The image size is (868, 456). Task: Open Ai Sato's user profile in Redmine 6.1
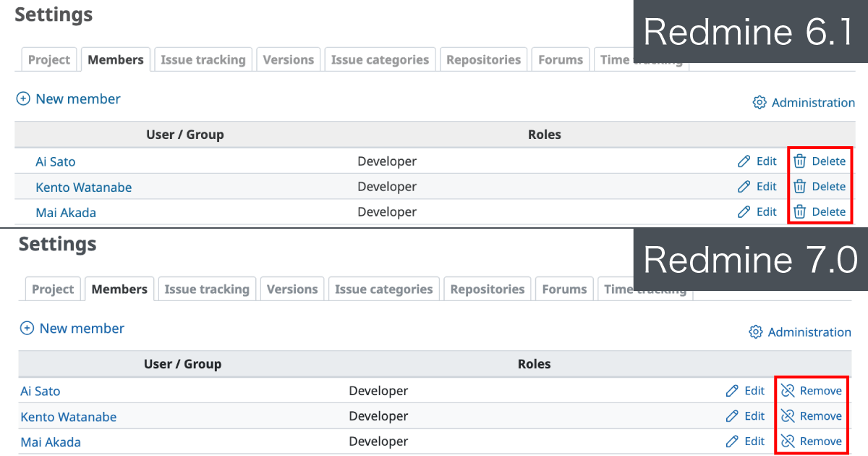55,161
